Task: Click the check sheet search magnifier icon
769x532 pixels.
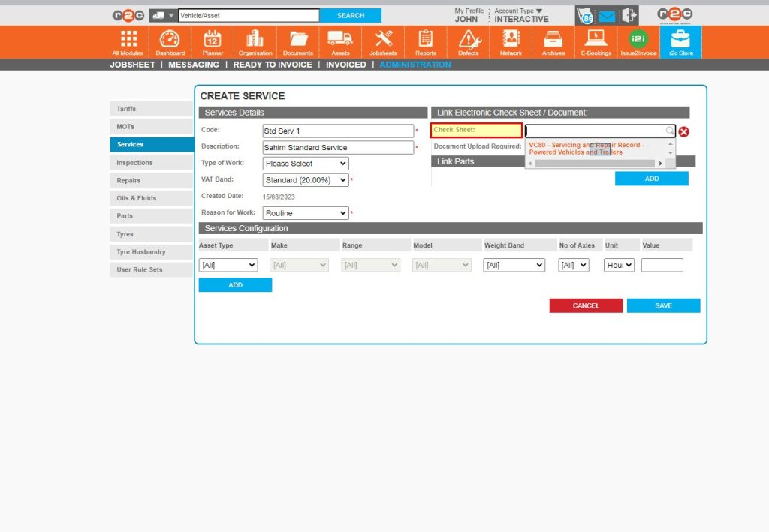Action: (669, 131)
